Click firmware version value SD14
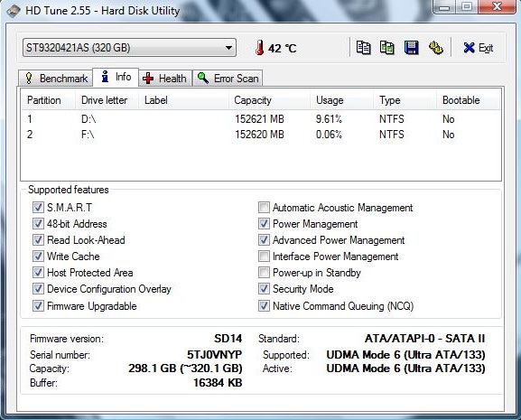The width and height of the screenshot is (521, 420). 228,339
